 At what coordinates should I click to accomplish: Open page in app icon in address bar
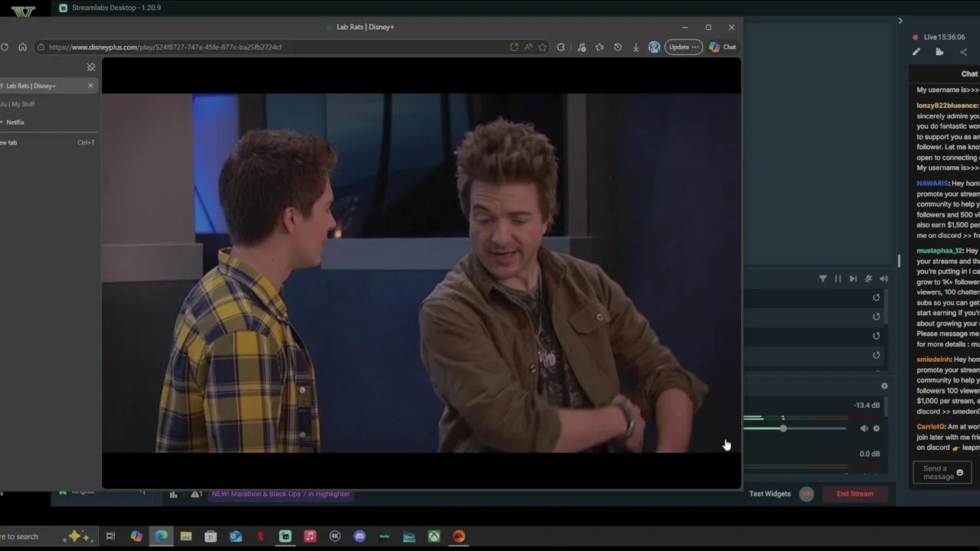pos(514,47)
